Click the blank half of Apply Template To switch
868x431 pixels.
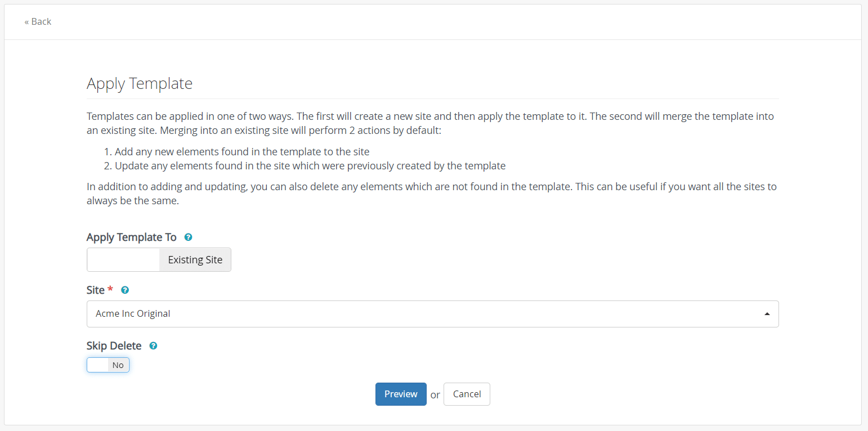coord(123,260)
